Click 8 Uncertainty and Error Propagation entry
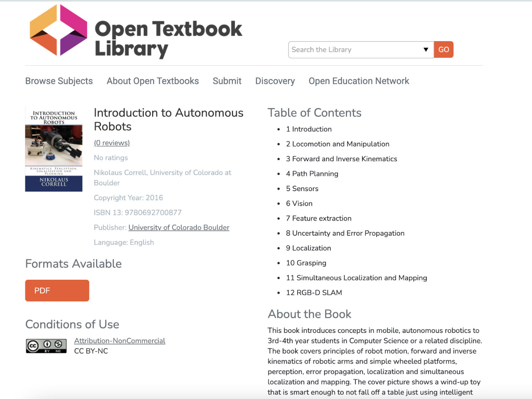 (345, 233)
